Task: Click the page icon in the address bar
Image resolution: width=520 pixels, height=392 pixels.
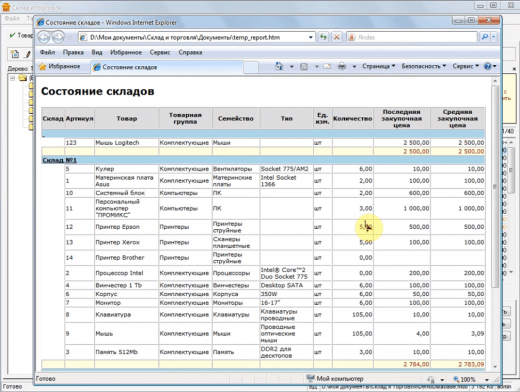Action: pos(83,37)
